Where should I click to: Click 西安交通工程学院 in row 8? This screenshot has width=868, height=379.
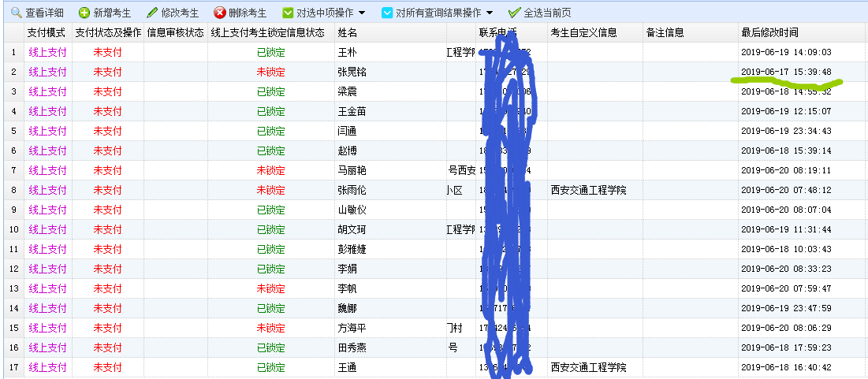589,190
